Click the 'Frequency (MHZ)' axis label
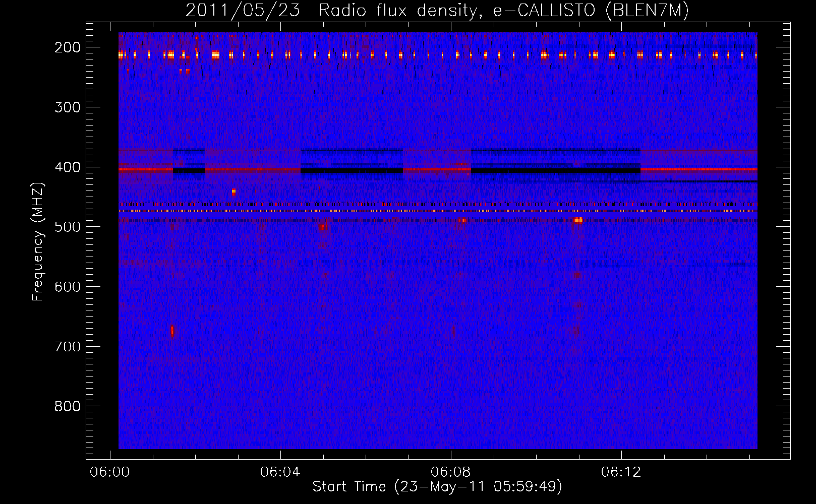 (x=38, y=242)
